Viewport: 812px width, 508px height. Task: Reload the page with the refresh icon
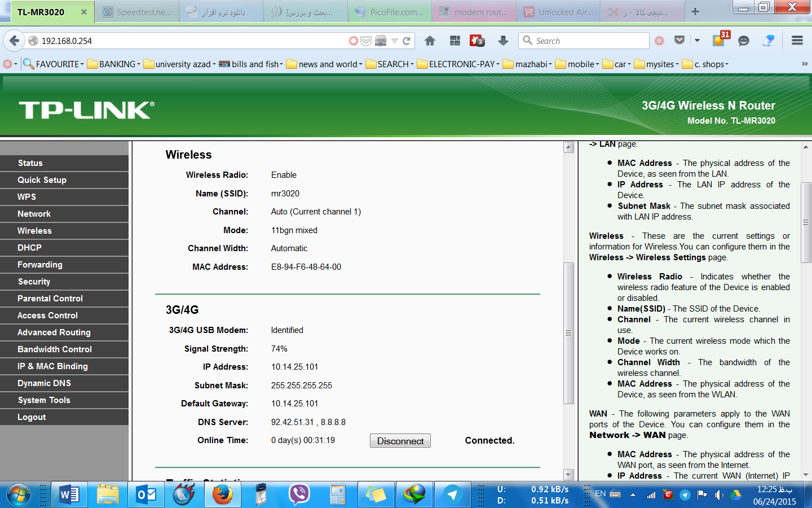tap(407, 41)
